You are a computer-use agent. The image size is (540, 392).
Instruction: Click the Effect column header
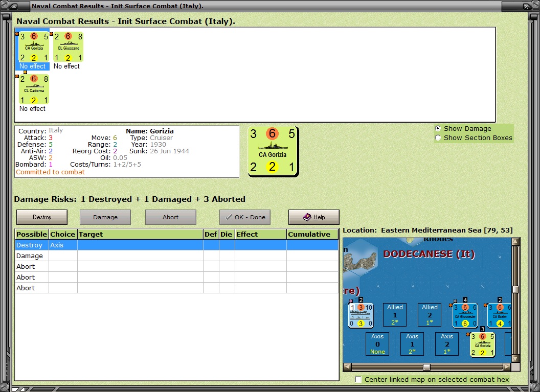pos(261,235)
